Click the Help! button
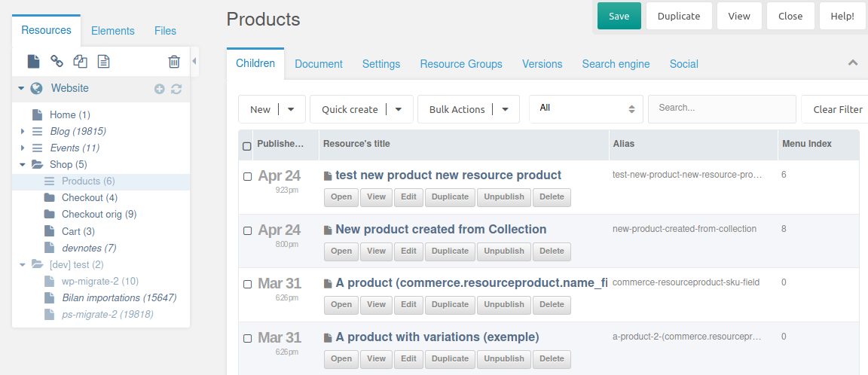868x375 pixels. pyautogui.click(x=842, y=16)
